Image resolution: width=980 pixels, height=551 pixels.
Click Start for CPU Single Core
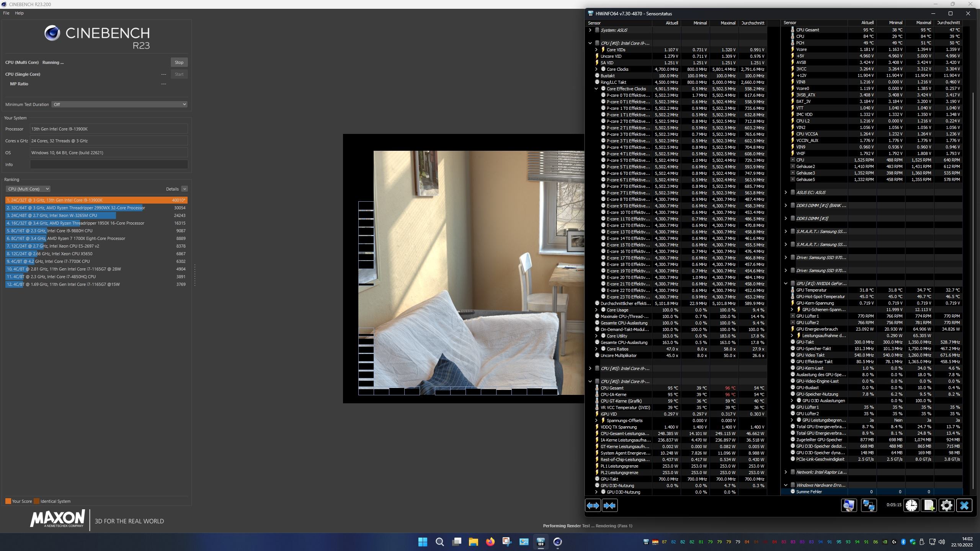coord(179,74)
